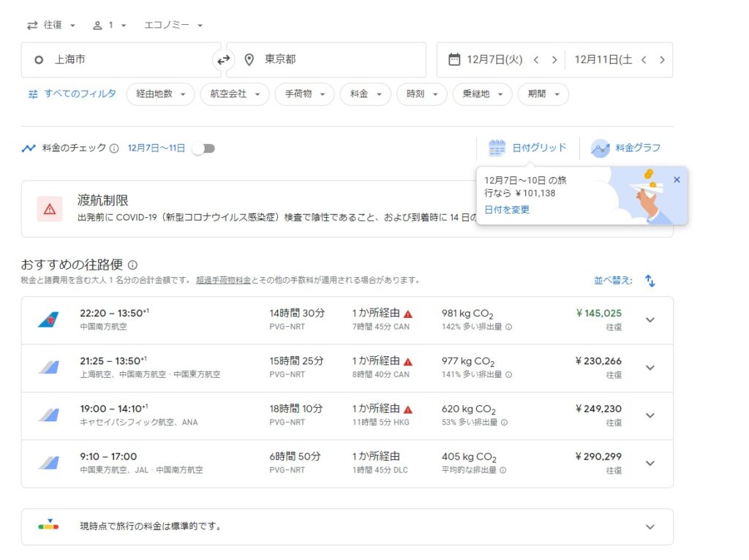Click the sort order arrows icon
This screenshot has height=560, width=749.
pyautogui.click(x=650, y=281)
